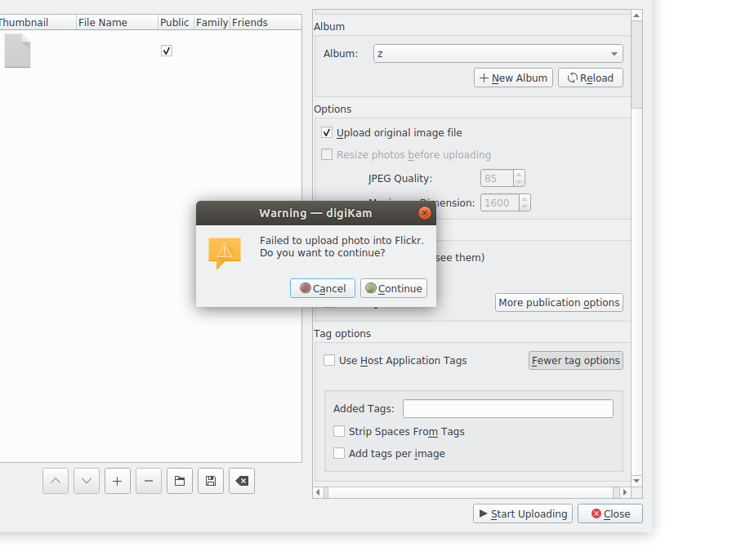Save image list using the floppy icon

coord(211,482)
